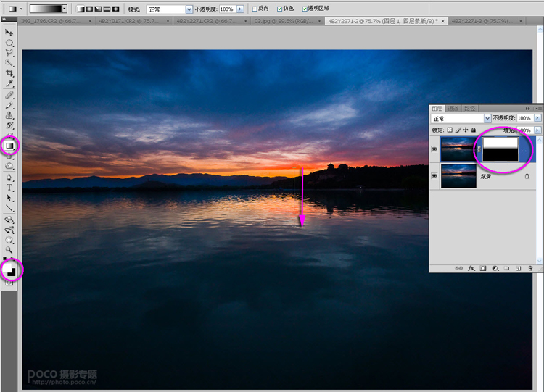Select the Zoom magnifier tool
The height and width of the screenshot is (392, 544).
coord(10,249)
